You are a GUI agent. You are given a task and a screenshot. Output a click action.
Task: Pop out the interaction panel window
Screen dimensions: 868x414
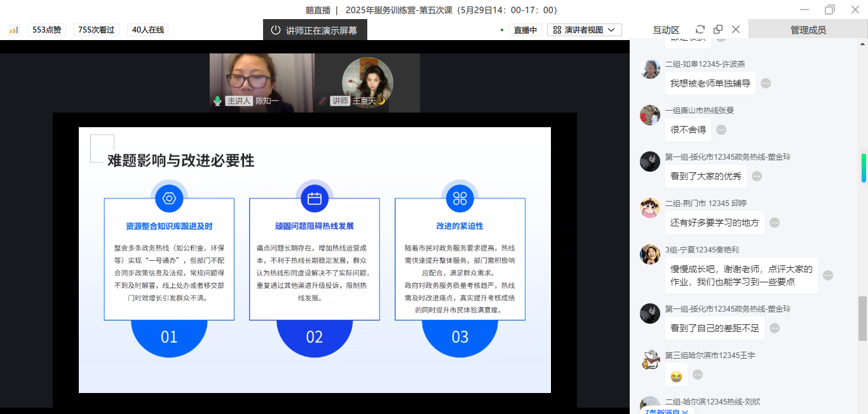click(x=718, y=29)
